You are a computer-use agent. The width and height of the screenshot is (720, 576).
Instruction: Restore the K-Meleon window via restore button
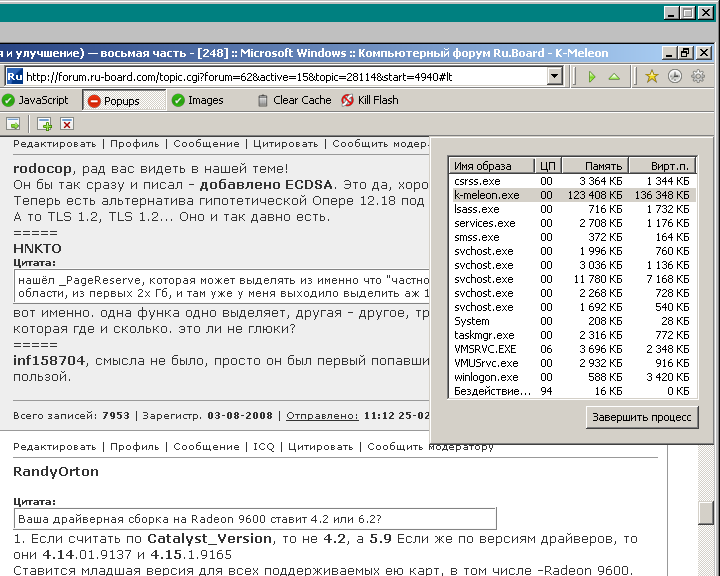click(x=686, y=53)
